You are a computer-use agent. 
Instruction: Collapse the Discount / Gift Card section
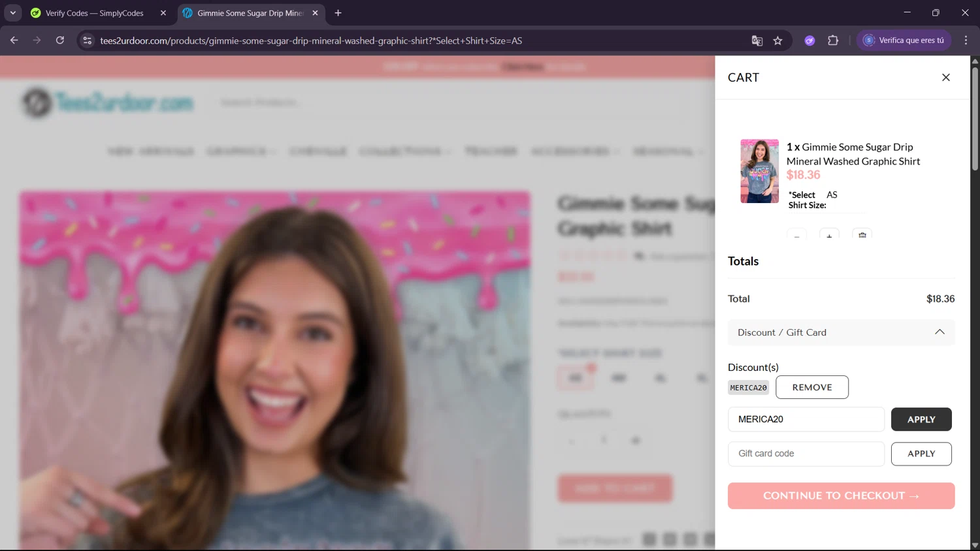[x=841, y=332]
